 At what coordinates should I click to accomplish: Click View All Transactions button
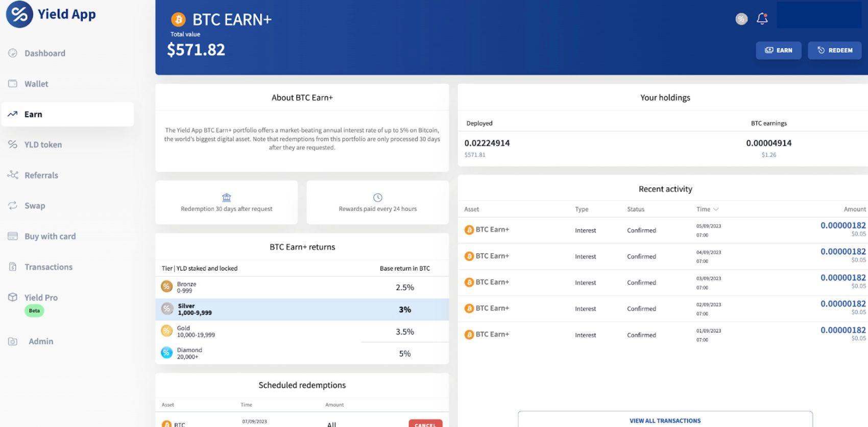point(665,420)
